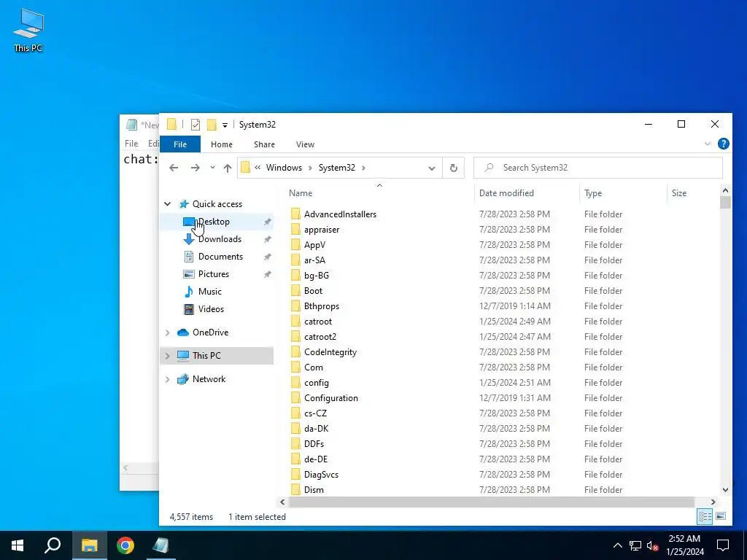This screenshot has height=560, width=747.
Task: Select the Boot folder
Action: point(313,290)
